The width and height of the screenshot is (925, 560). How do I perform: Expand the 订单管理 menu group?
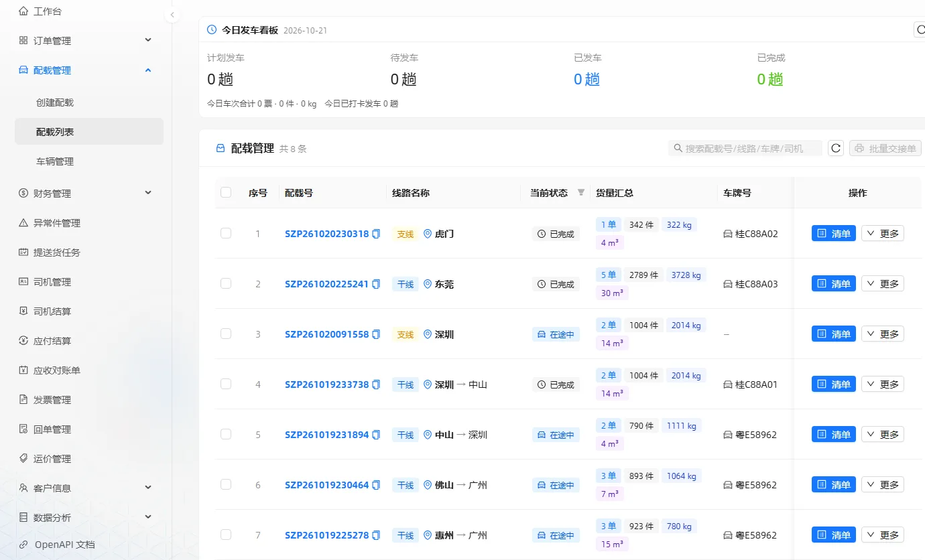(x=88, y=41)
